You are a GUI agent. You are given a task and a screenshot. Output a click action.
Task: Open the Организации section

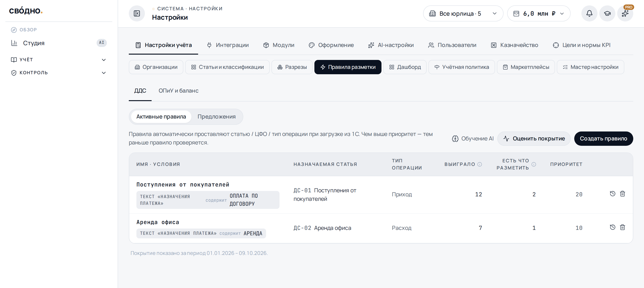156,67
